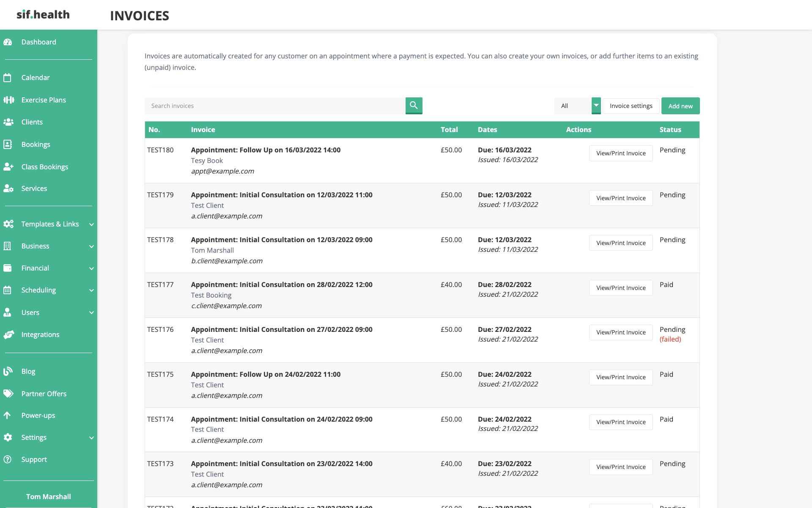The width and height of the screenshot is (812, 508).
Task: View/Print Invoice for TEST177
Action: tap(621, 288)
